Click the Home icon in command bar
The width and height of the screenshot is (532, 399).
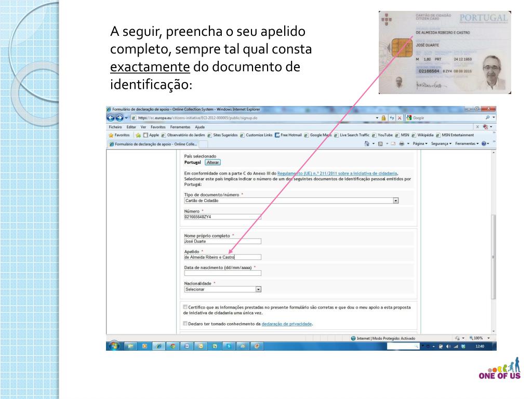[x=366, y=143]
